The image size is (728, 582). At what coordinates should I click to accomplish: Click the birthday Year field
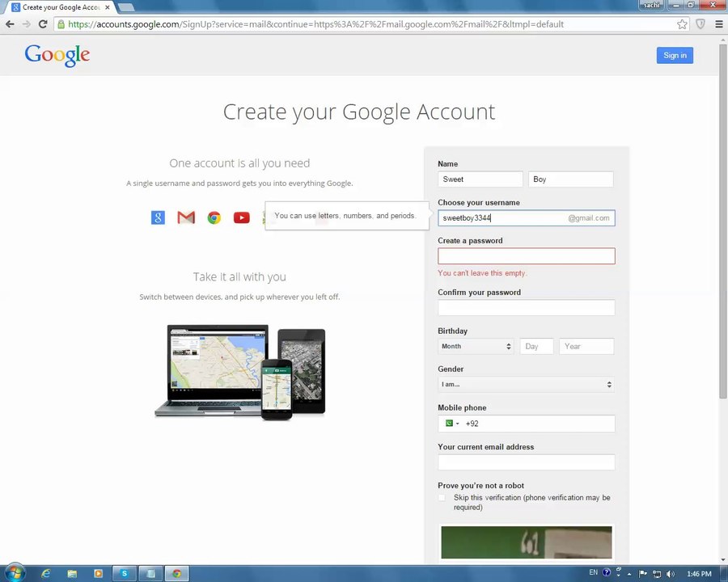586,346
